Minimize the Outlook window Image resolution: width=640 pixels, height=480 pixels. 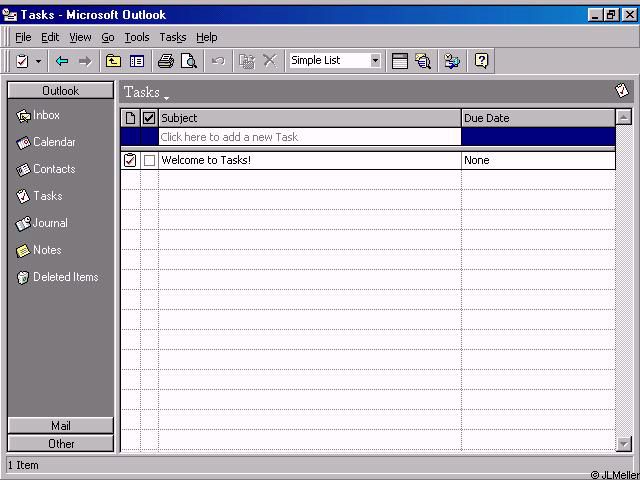point(595,15)
